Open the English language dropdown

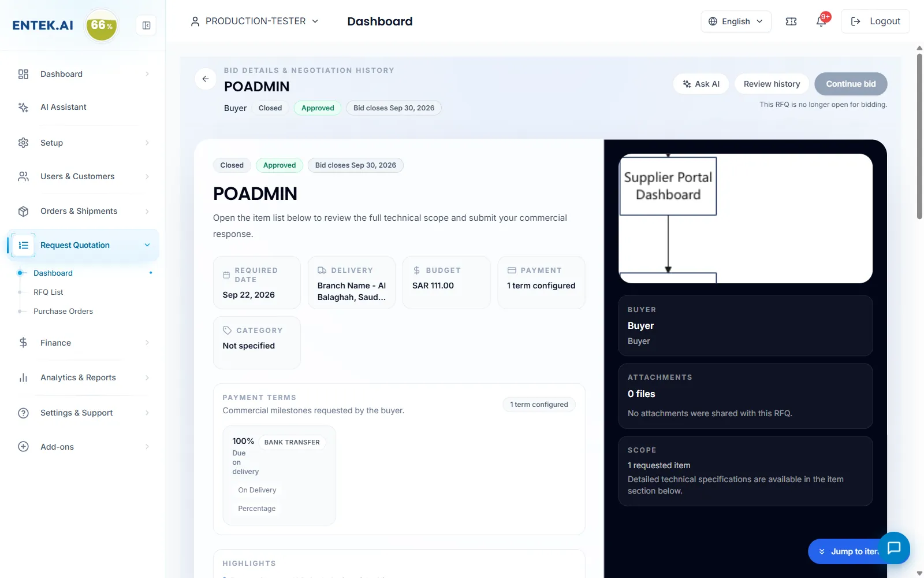pos(736,21)
